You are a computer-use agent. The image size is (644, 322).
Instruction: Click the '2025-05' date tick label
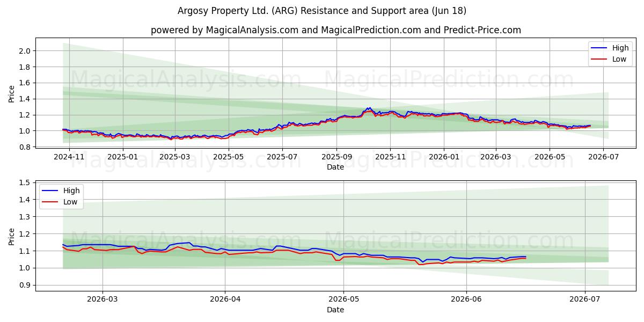(228, 157)
